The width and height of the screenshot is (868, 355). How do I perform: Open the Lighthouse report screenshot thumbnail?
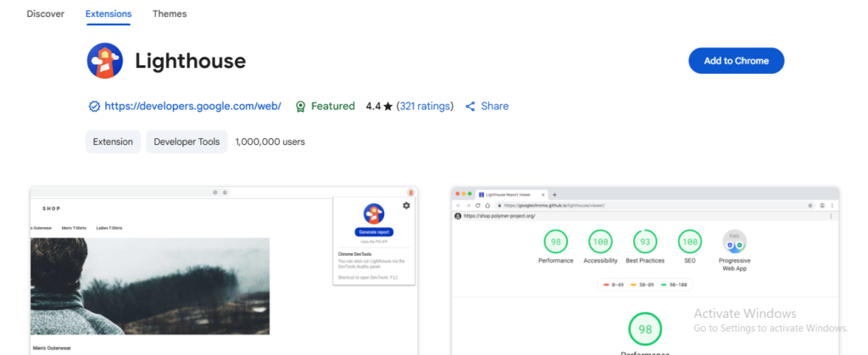(645, 271)
